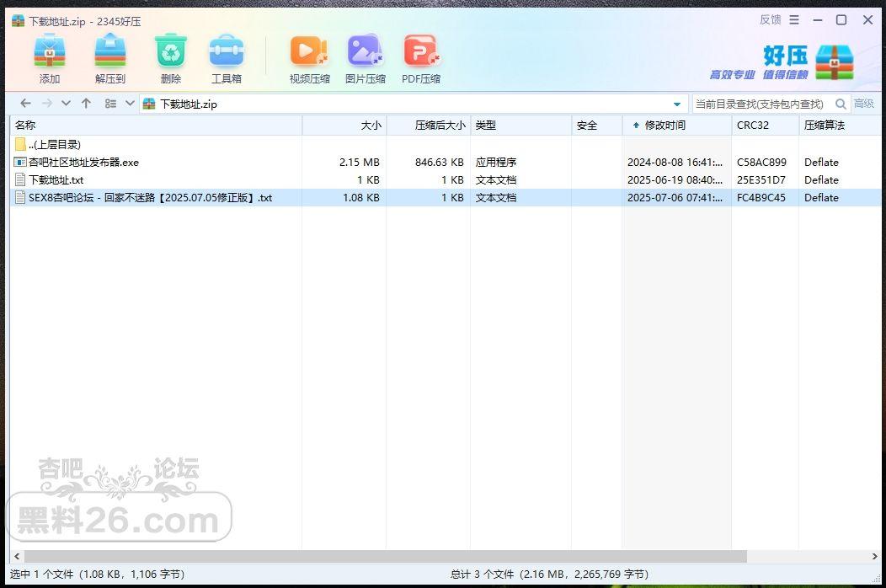This screenshot has width=886, height=588.
Task: Select file 下载地址.txt
Action: coord(446,179)
